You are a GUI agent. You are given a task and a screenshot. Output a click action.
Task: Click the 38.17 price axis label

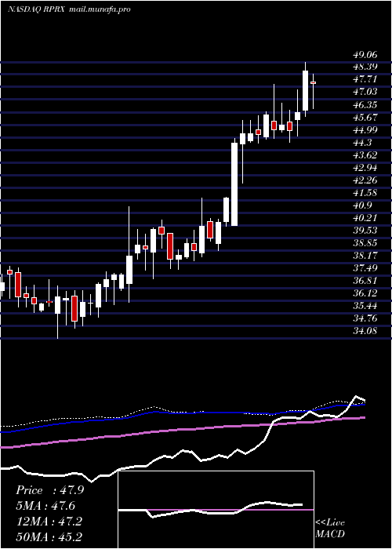[365, 256]
